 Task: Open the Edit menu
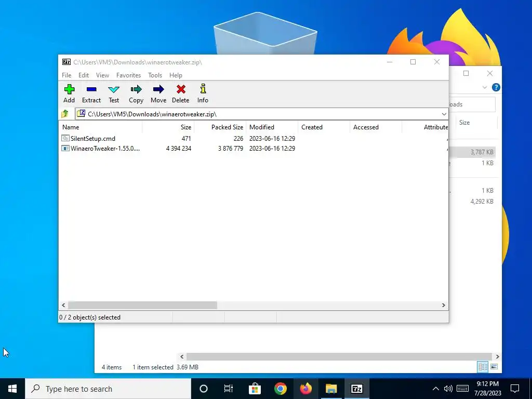point(84,75)
